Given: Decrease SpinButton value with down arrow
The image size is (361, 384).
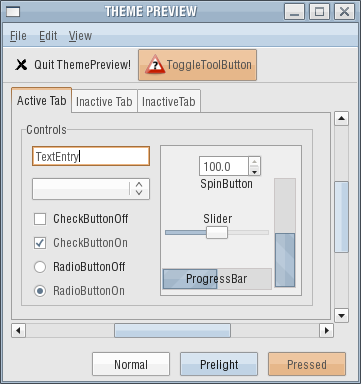Looking at the screenshot, I should click(255, 171).
